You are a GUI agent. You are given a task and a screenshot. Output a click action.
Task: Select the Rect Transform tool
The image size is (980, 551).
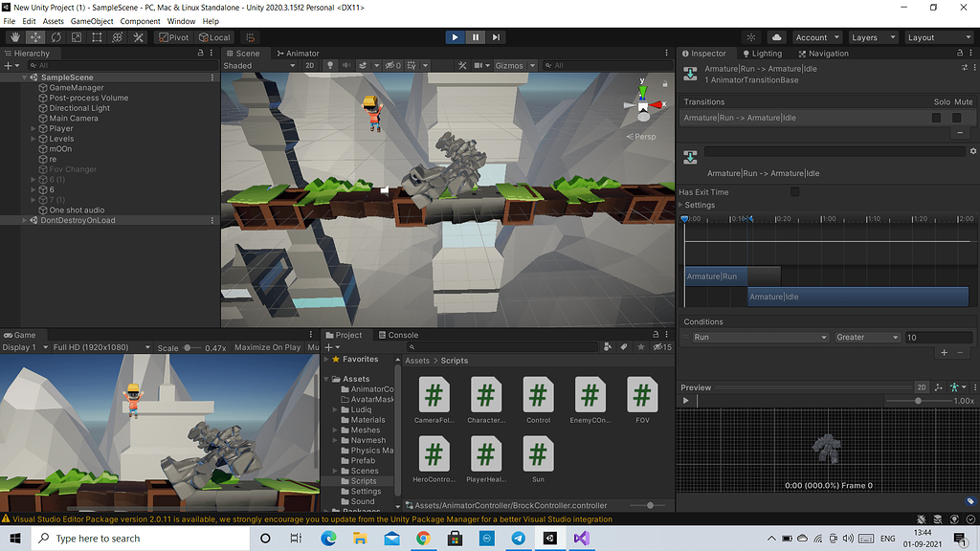pyautogui.click(x=97, y=36)
